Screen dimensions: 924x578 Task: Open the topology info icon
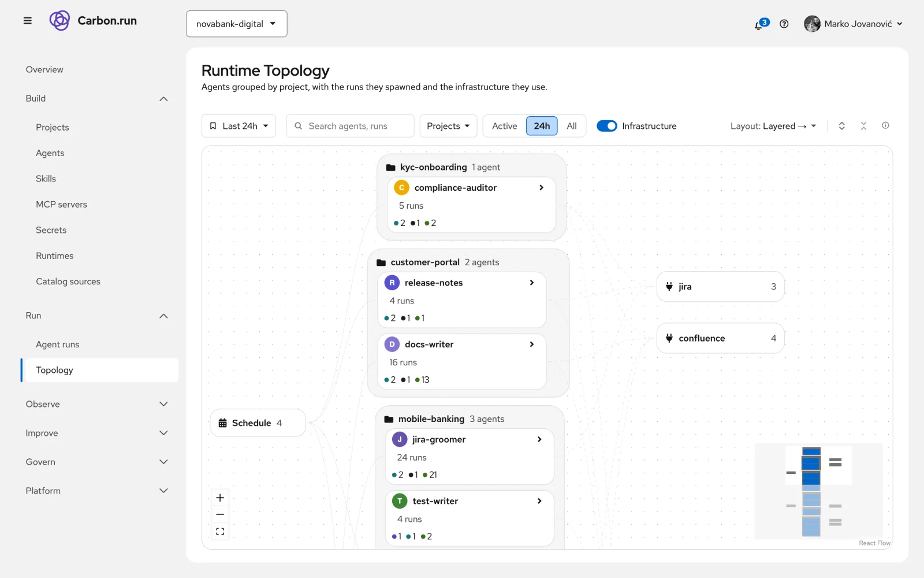click(x=885, y=125)
